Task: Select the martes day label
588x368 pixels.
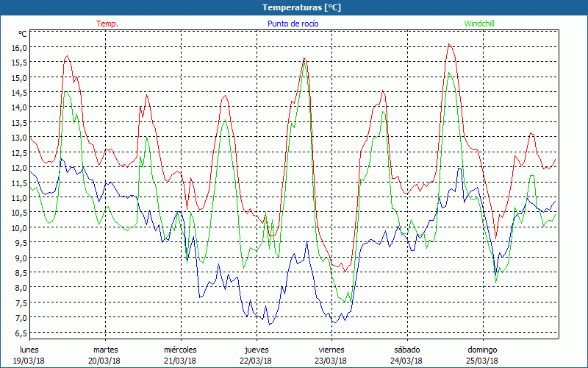Action: point(105,350)
